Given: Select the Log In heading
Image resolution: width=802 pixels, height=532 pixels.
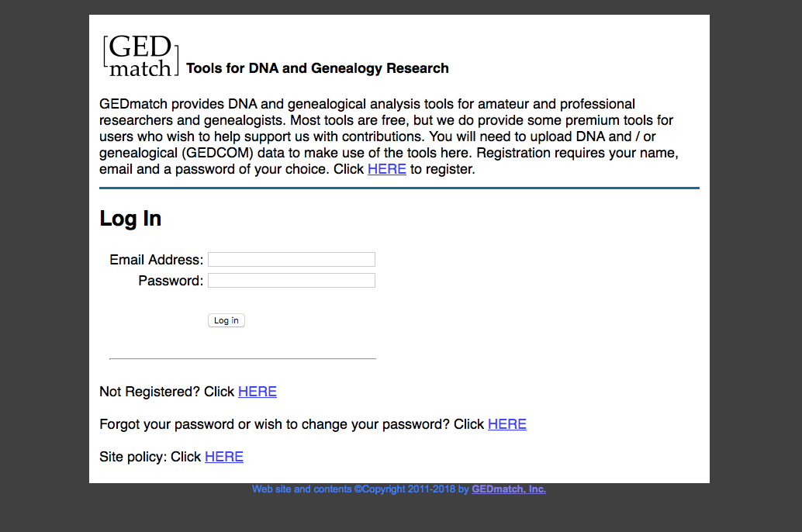Looking at the screenshot, I should (x=130, y=219).
